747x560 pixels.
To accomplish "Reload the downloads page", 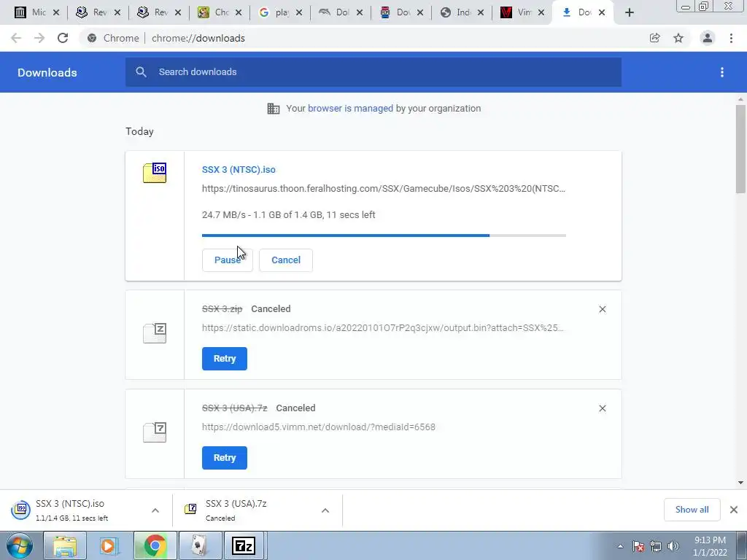I will (63, 38).
